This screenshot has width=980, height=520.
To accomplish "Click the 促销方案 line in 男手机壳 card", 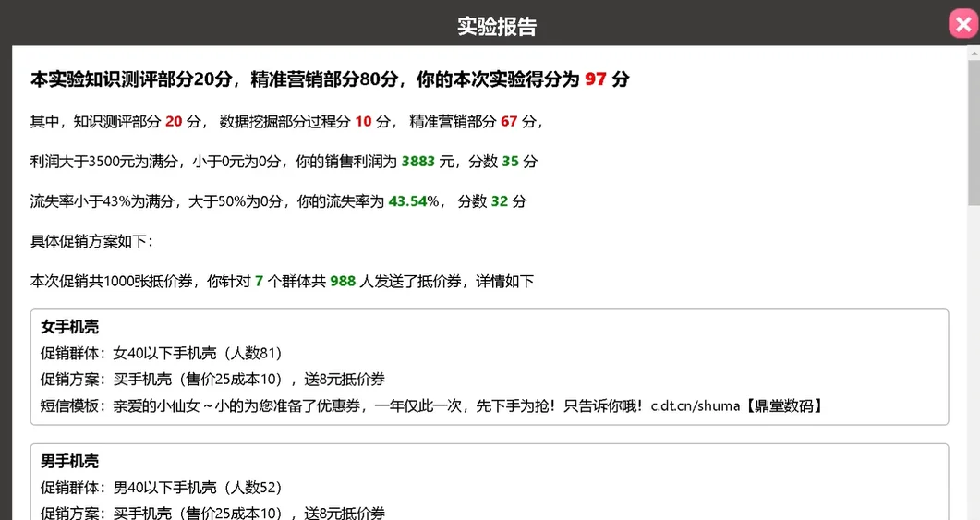I will click(212, 514).
